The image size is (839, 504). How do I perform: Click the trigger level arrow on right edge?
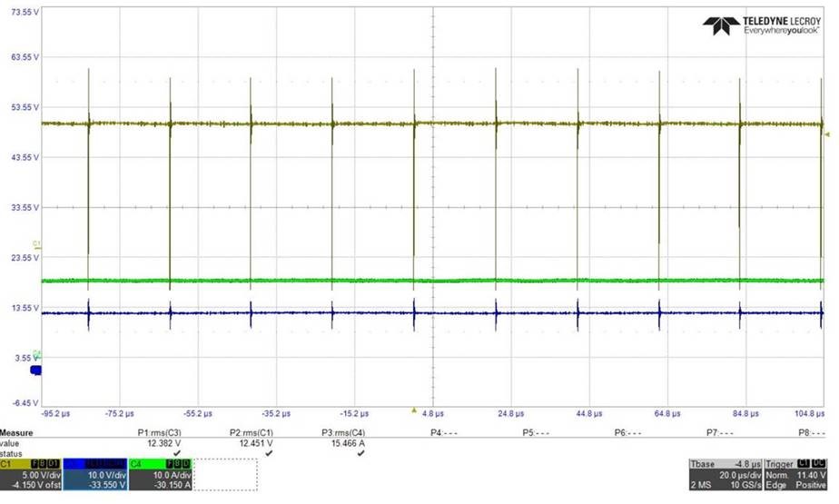(x=827, y=134)
